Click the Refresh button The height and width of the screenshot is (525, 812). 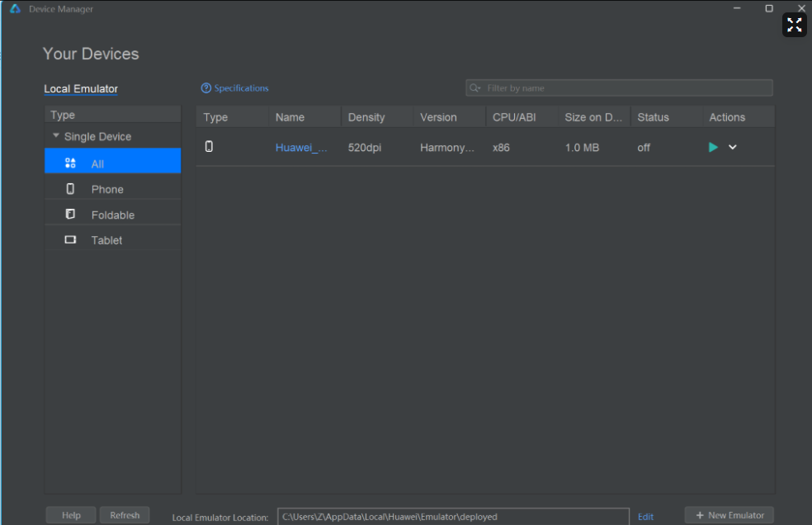point(125,515)
